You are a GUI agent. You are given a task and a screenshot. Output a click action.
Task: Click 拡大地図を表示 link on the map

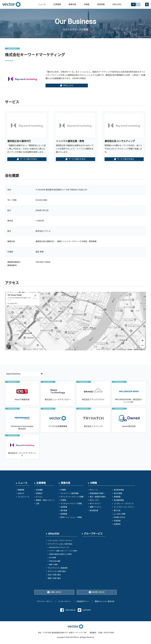tap(12, 304)
